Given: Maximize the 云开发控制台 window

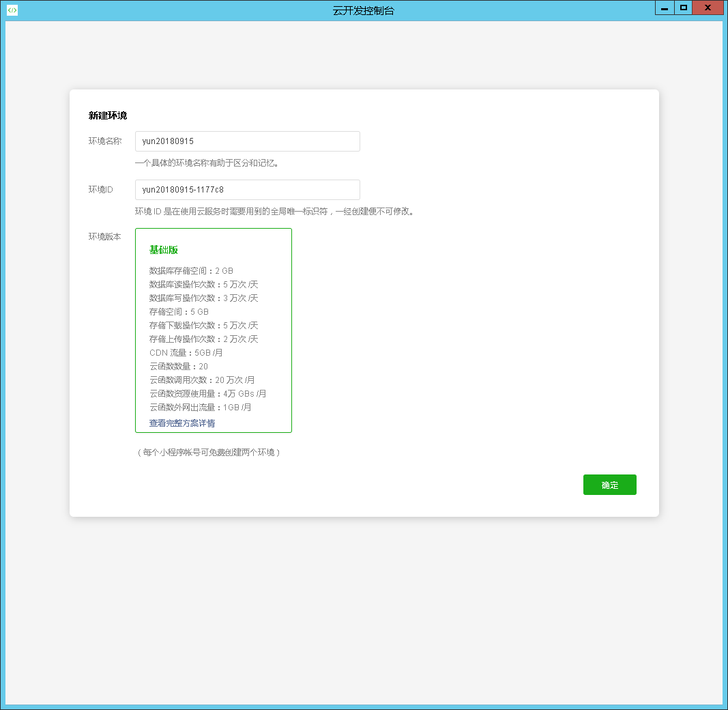Looking at the screenshot, I should coord(683,8).
